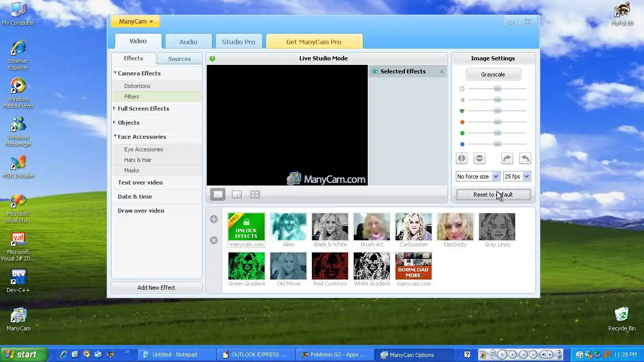
Task: Rotate image counterclockwise arrow icon
Action: [x=525, y=158]
